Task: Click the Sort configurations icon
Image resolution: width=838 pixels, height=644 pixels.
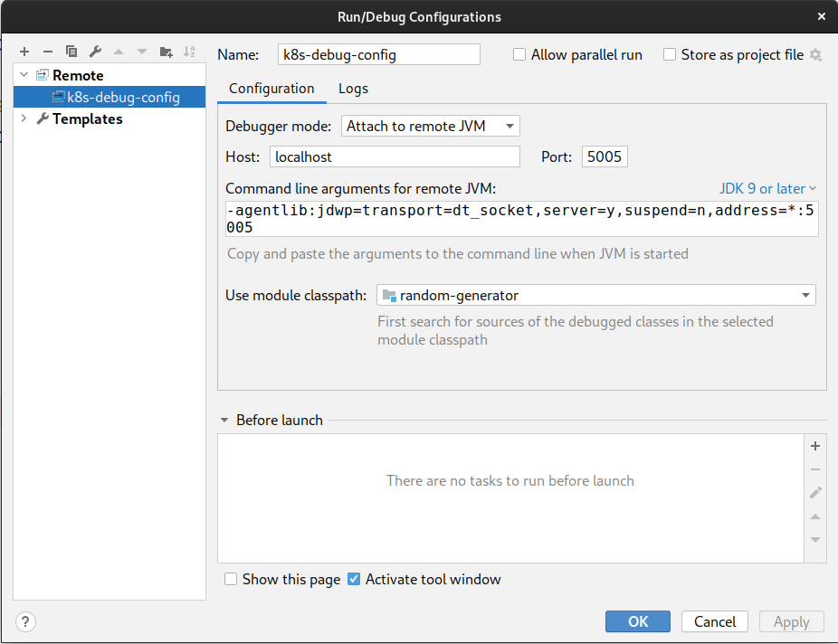Action: pyautogui.click(x=189, y=52)
